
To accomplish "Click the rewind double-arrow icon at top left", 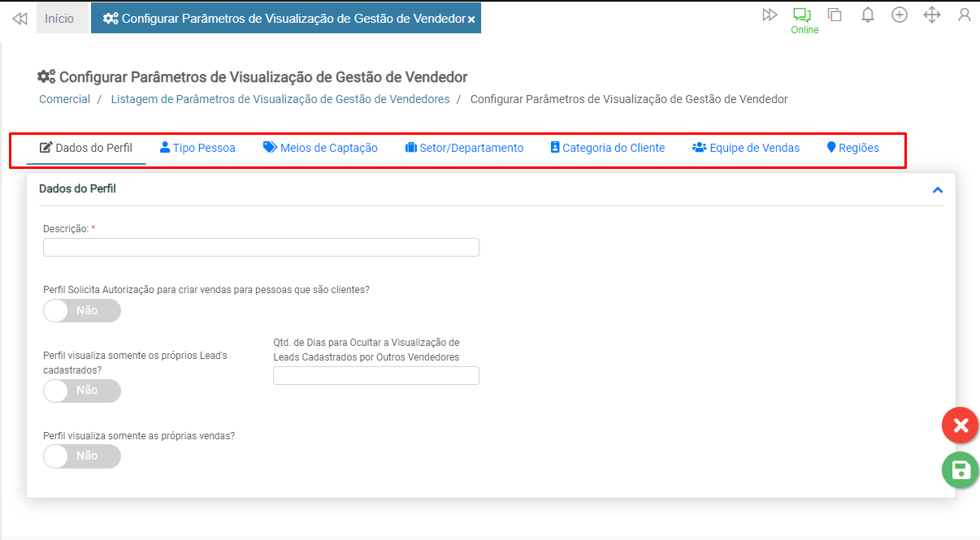I will coord(20,18).
